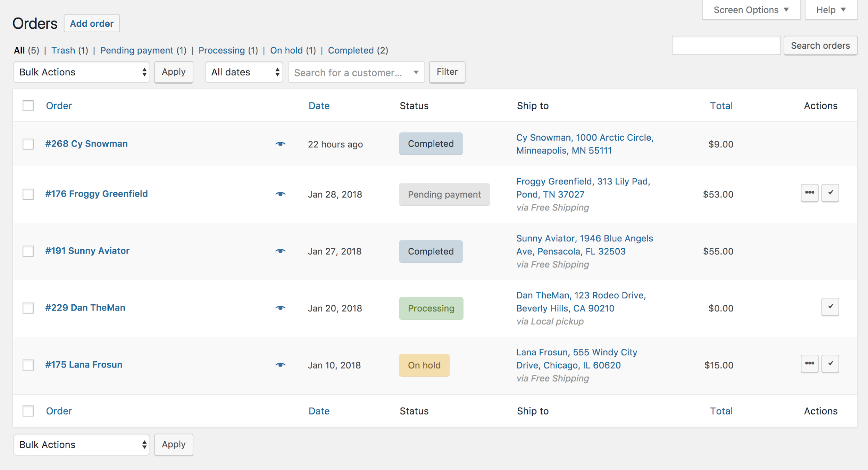Viewport: 868px width, 470px height.
Task: Sort by Date column in footer
Action: tap(319, 411)
